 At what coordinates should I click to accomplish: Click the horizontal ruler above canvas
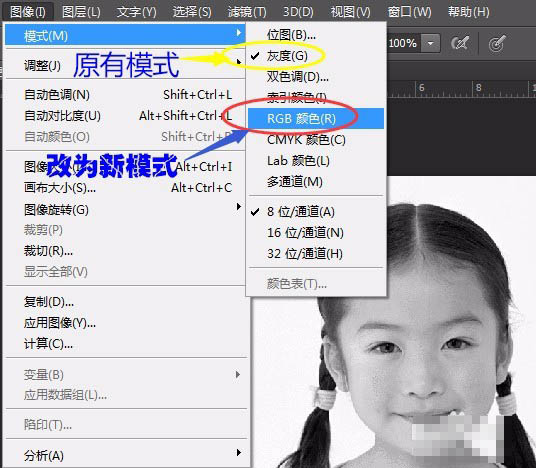pos(461,89)
